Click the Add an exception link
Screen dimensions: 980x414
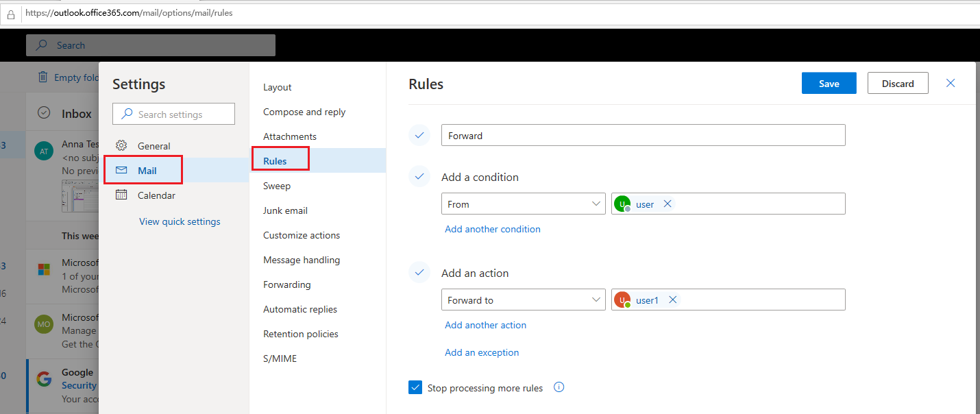tap(482, 352)
